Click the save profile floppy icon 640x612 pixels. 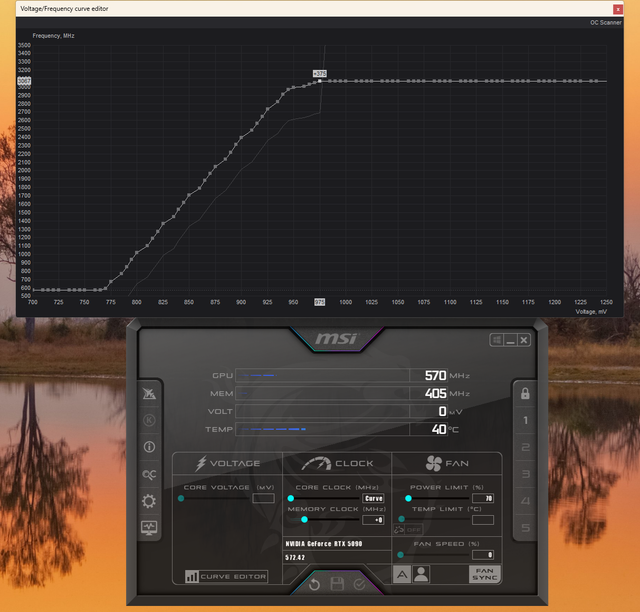337,584
